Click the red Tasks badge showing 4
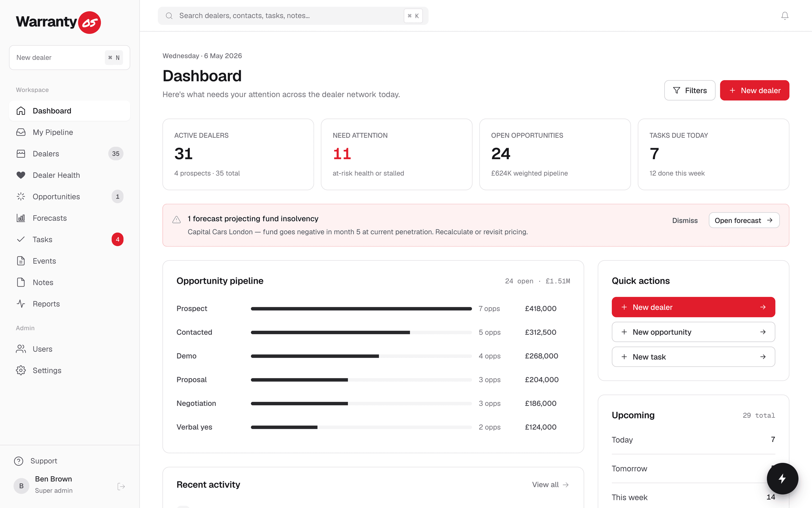Viewport: 812px width, 508px height. (117, 239)
